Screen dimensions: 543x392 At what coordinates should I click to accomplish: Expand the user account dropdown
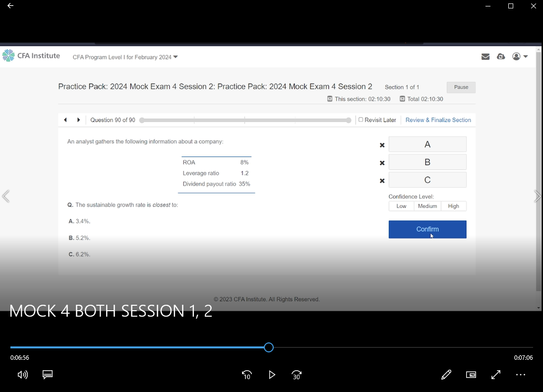[x=520, y=56]
